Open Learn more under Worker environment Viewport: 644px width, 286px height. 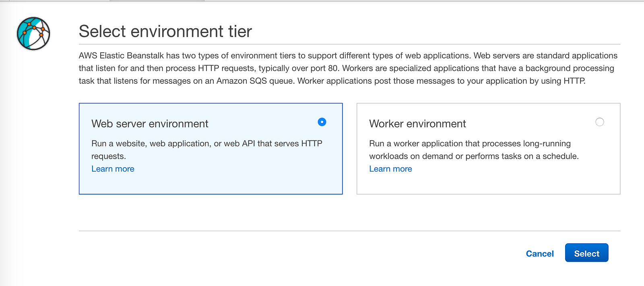pyautogui.click(x=390, y=169)
